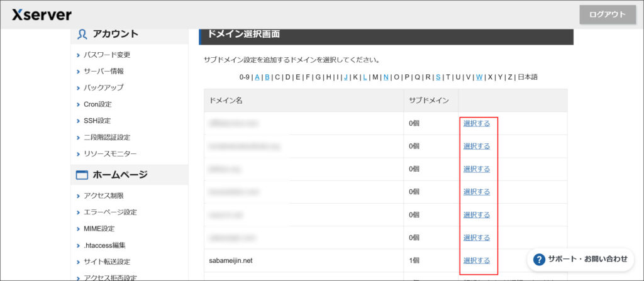Filter domains by letter A
This screenshot has height=281, width=644.
coord(257,77)
